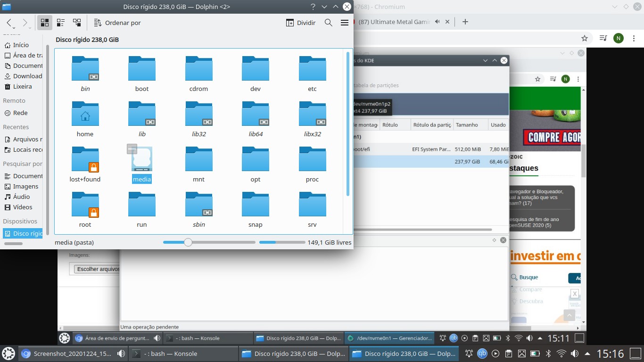Click the Dolphin zoom slider handle

click(x=188, y=242)
